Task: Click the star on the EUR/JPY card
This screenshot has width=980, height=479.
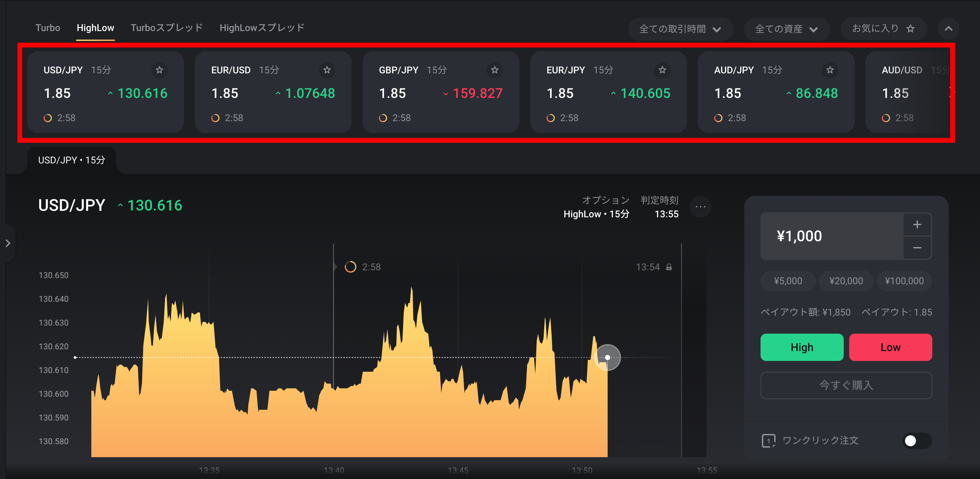Action: [662, 70]
